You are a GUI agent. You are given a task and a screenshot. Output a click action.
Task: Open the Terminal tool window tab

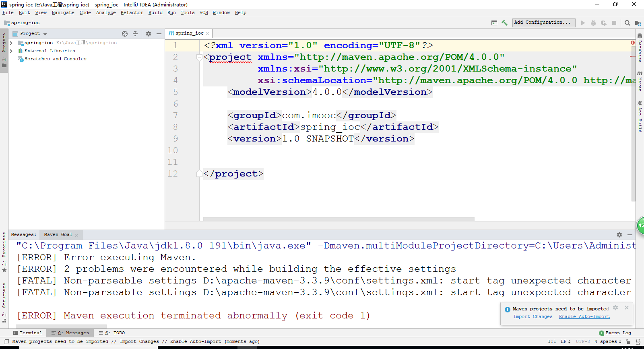point(27,333)
